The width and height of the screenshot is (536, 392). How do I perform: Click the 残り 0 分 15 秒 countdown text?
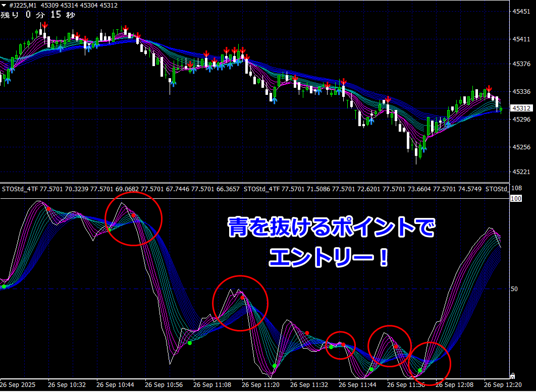point(38,15)
